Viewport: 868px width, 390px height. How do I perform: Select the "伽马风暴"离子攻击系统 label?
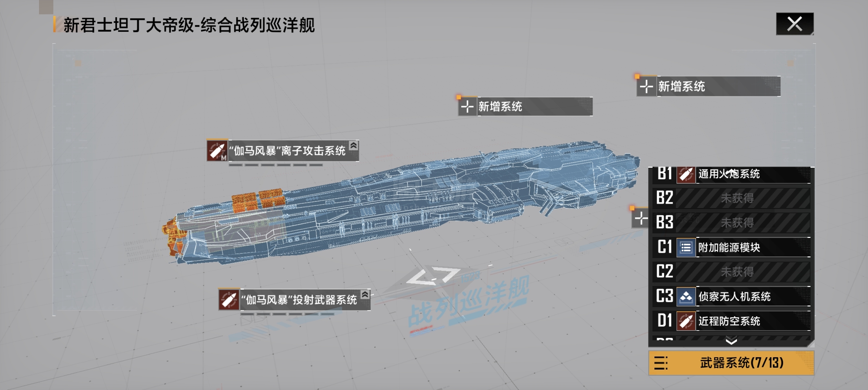(x=287, y=150)
